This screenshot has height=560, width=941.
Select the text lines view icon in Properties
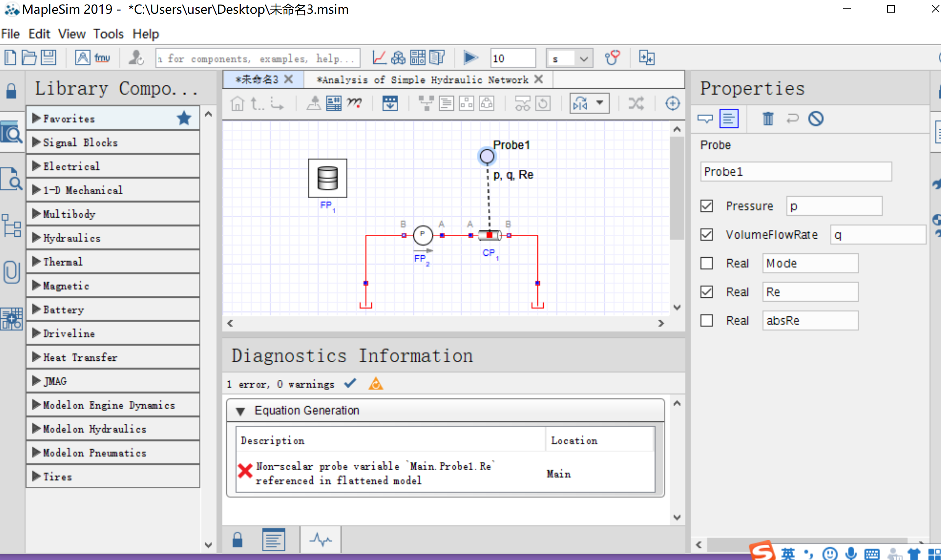point(729,119)
